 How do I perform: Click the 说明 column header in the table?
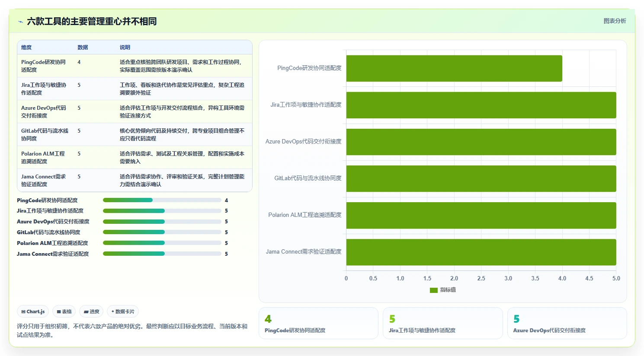point(125,48)
